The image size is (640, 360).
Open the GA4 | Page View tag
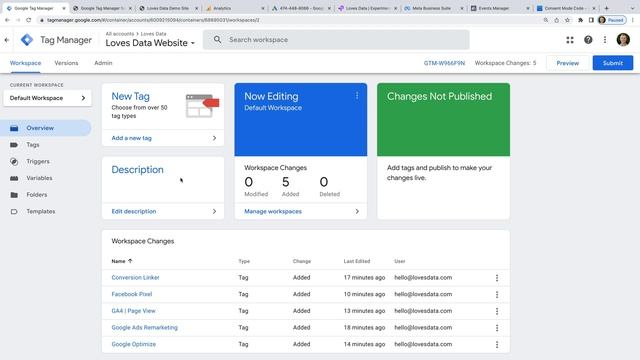[133, 311]
